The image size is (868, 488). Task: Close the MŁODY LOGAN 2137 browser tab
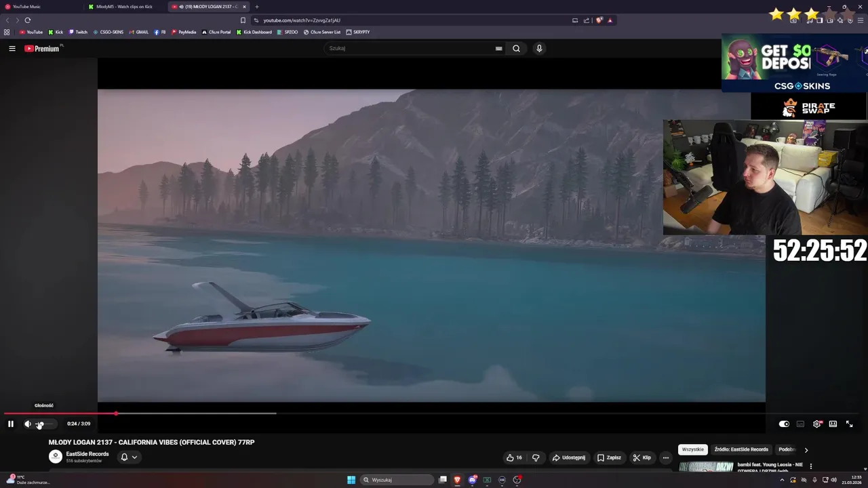(x=244, y=7)
